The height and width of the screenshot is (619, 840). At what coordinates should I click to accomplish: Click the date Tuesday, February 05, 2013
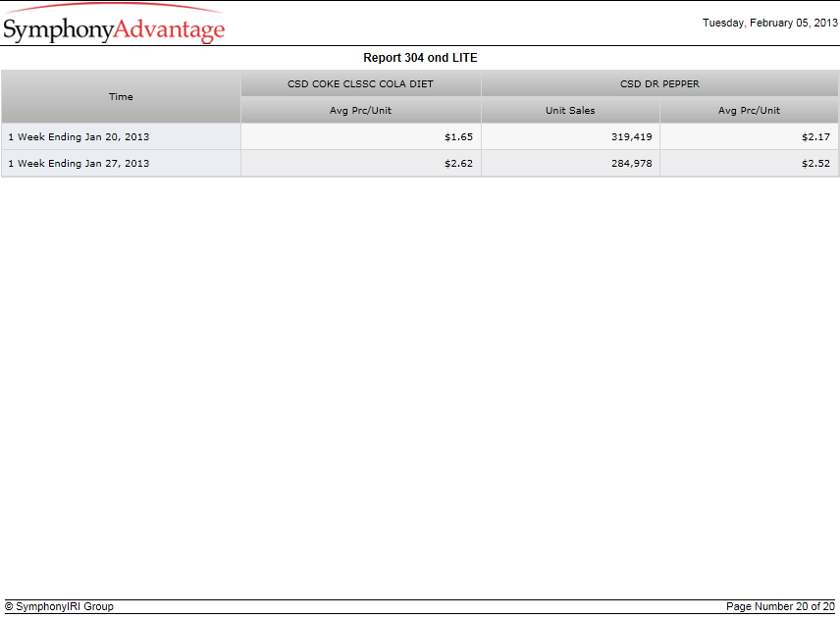click(x=769, y=23)
